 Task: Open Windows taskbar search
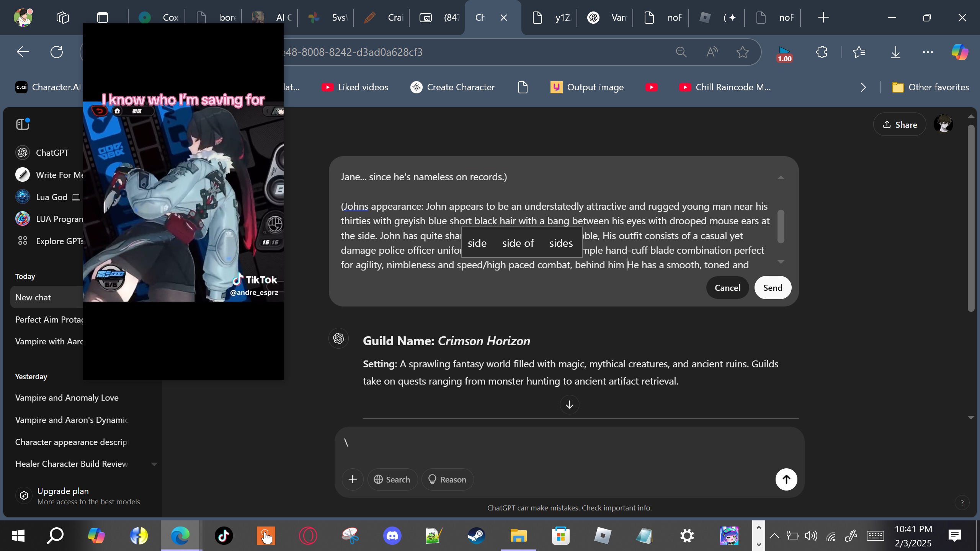[x=55, y=536]
